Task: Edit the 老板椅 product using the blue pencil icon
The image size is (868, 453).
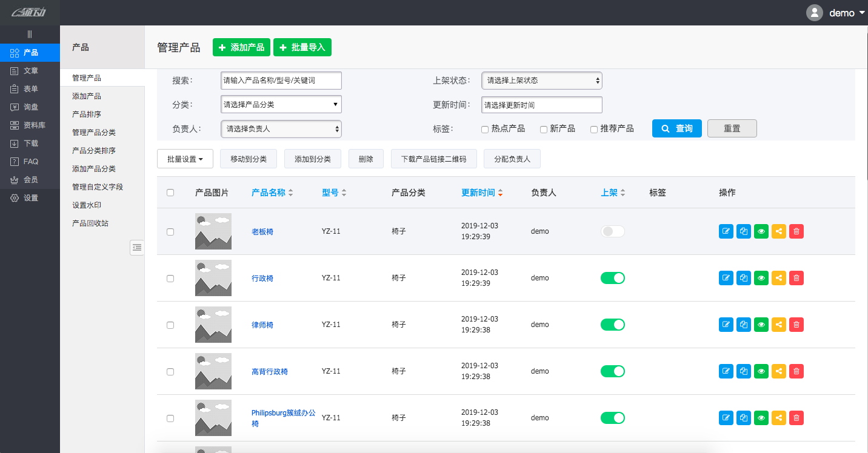Action: pyautogui.click(x=726, y=231)
